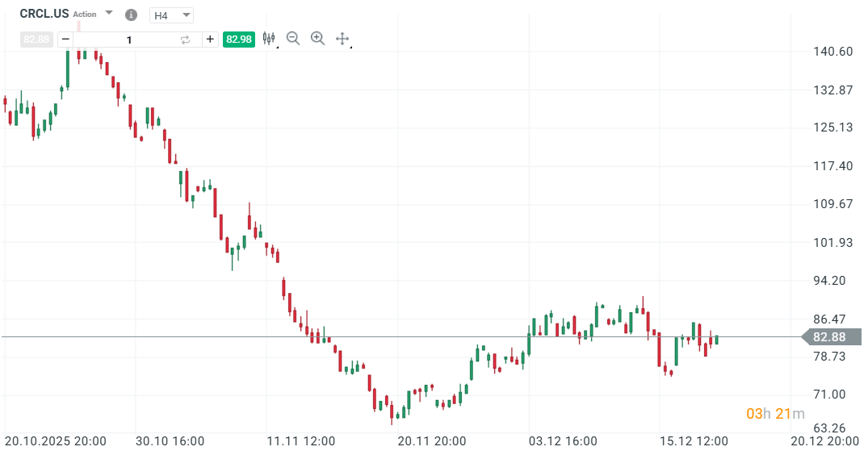Viewport: 868px width, 455px height.
Task: Click the green 82.98 buy button
Action: (x=239, y=39)
